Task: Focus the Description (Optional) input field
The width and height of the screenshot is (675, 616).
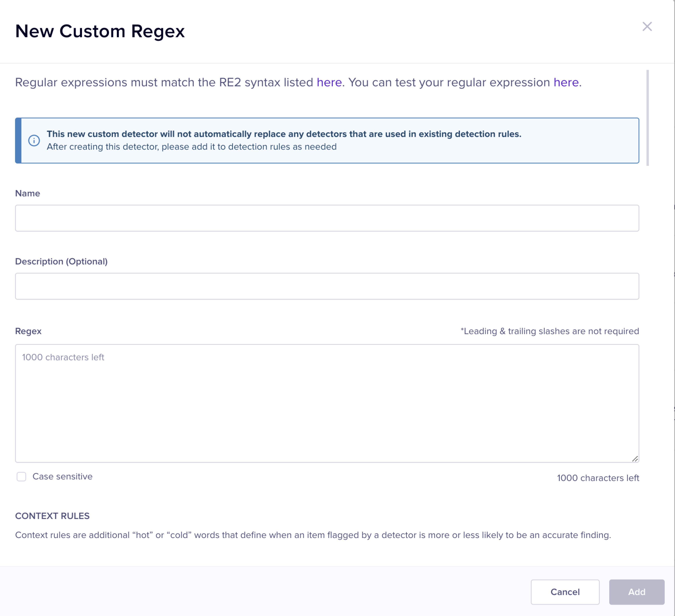Action: 327,286
